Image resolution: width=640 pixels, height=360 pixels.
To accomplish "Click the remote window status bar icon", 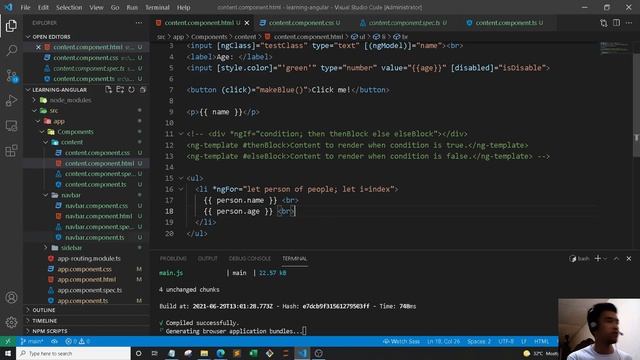I will click(x=8, y=341).
